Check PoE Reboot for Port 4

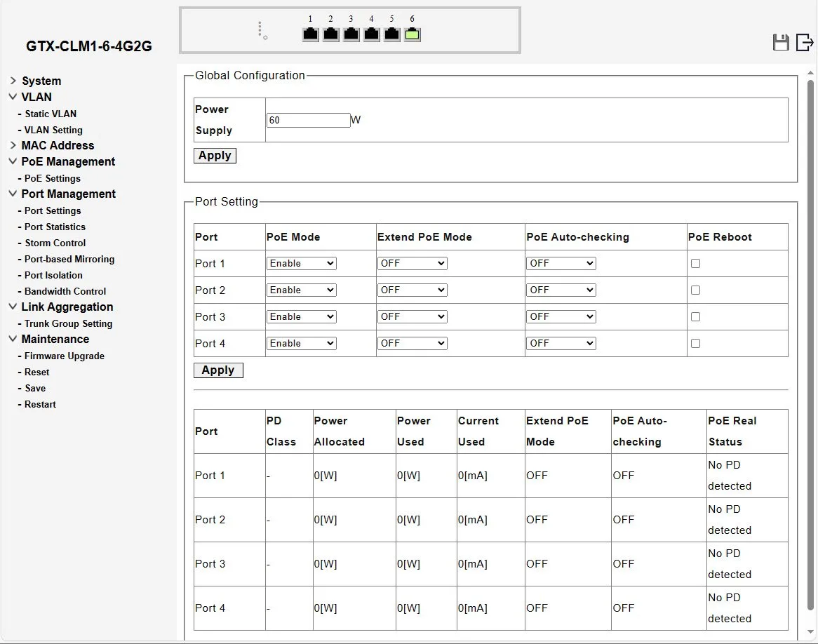[695, 344]
